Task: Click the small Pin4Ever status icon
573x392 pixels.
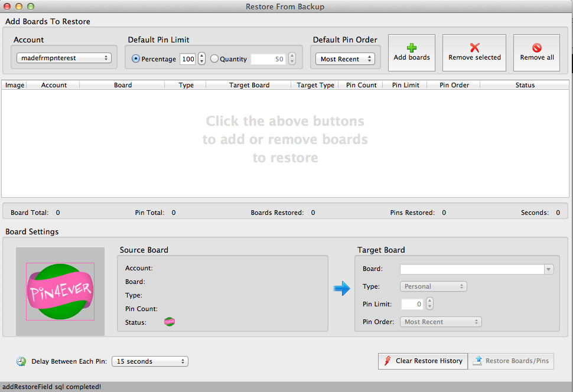Action: click(170, 322)
